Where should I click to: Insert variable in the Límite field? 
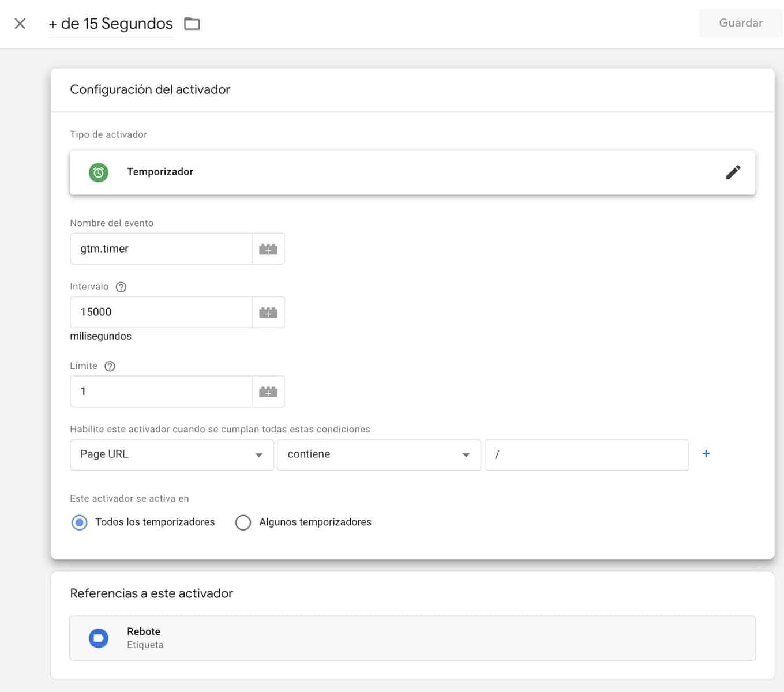click(x=268, y=392)
